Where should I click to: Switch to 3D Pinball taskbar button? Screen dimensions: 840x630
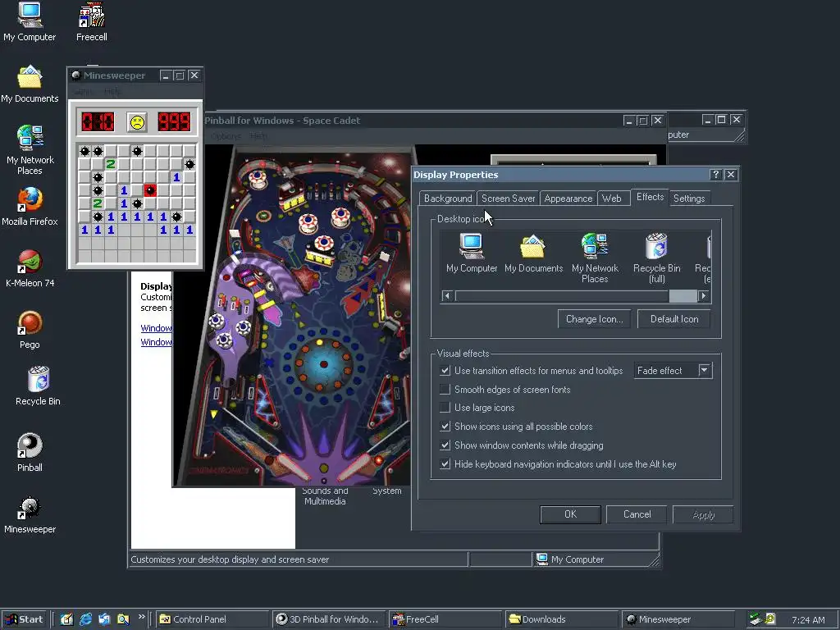click(x=330, y=619)
